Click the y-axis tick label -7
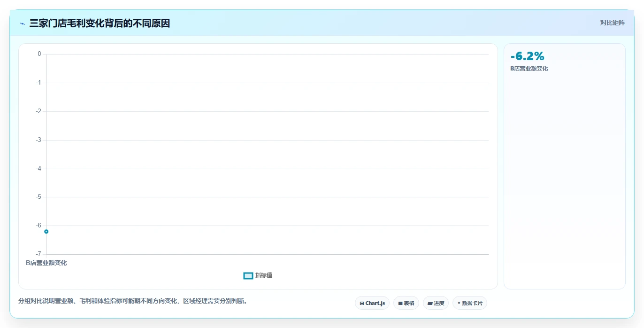This screenshot has width=644, height=328. [39, 254]
